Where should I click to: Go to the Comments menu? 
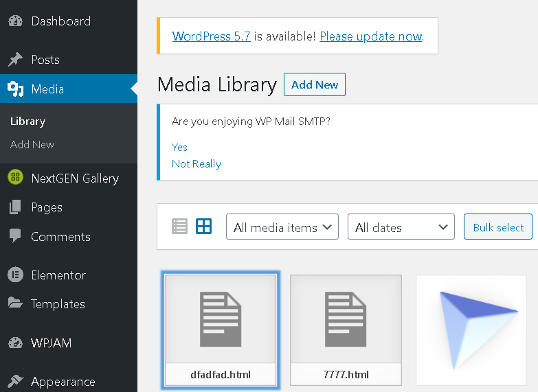click(69, 237)
